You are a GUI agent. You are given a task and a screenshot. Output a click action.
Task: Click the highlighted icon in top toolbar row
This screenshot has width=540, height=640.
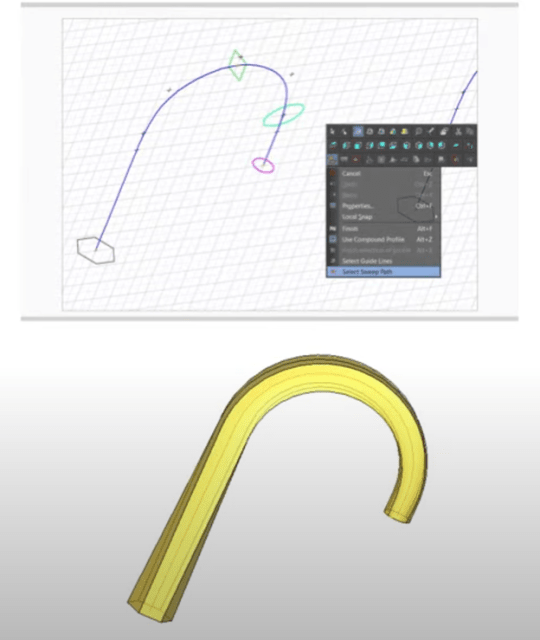pos(358,131)
